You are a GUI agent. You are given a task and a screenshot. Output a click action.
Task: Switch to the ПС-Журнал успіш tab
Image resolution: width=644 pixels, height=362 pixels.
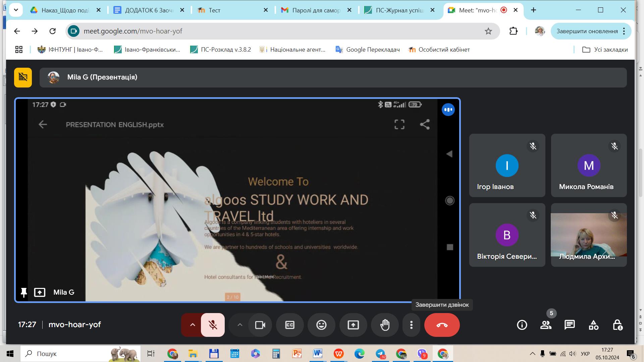(399, 10)
